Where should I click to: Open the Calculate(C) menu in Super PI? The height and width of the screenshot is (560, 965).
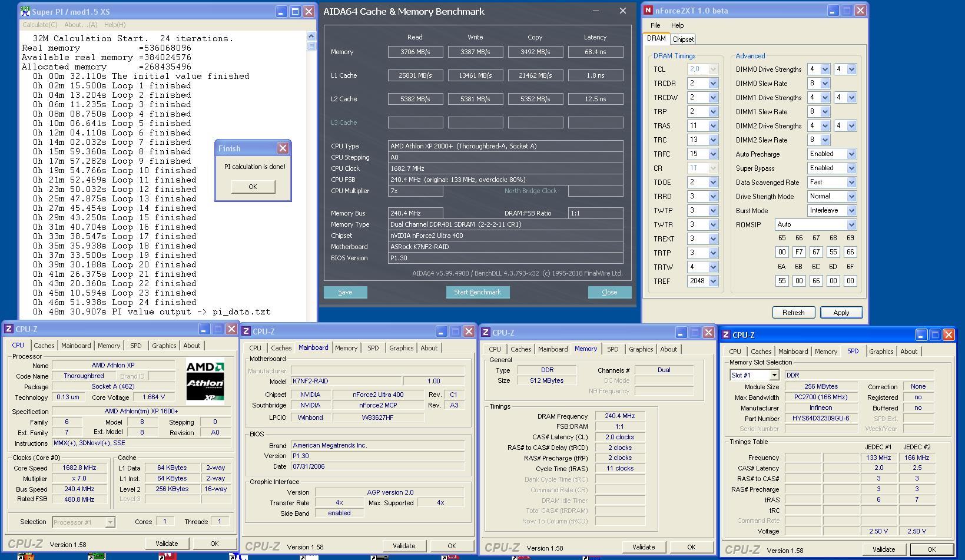40,25
